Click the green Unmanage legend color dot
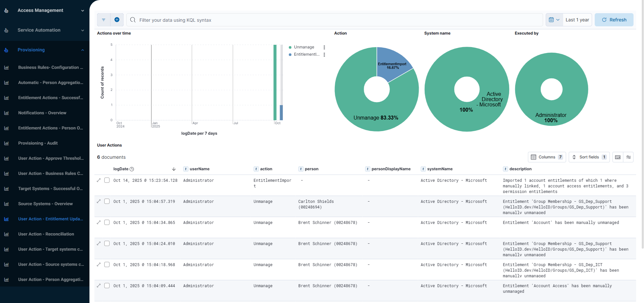This screenshot has height=303, width=644. click(x=290, y=47)
